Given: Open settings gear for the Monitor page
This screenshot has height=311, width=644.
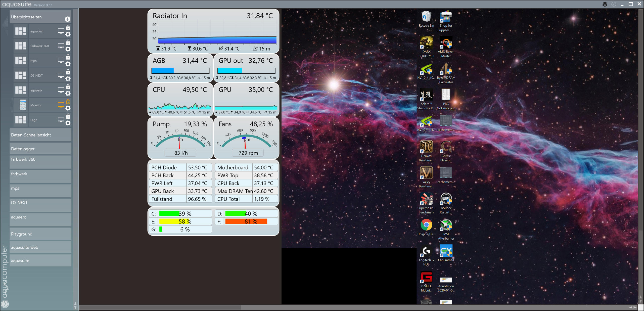Looking at the screenshot, I should pyautogui.click(x=68, y=108).
